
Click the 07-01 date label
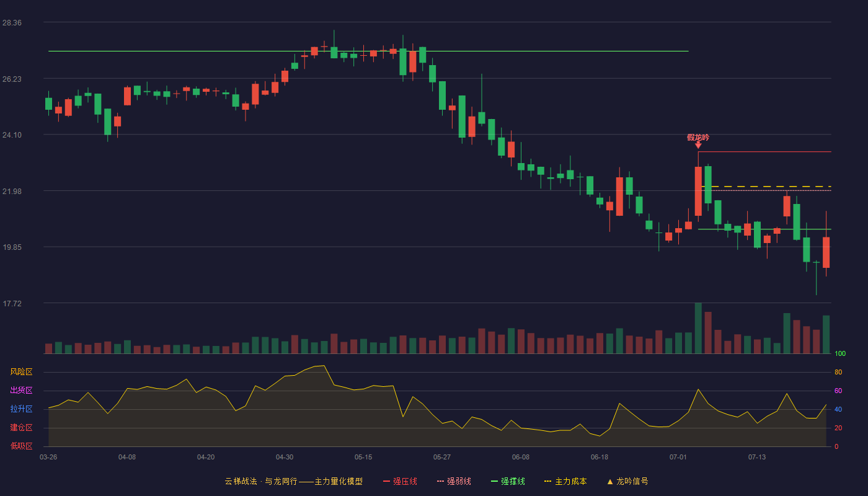[x=678, y=457]
